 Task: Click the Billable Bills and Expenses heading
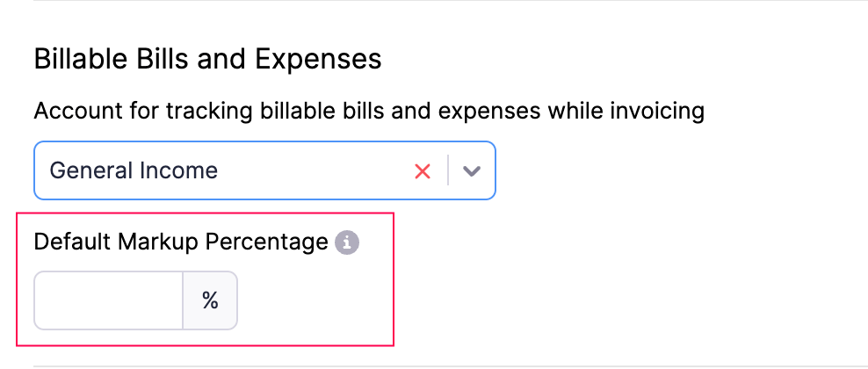pyautogui.click(x=207, y=59)
